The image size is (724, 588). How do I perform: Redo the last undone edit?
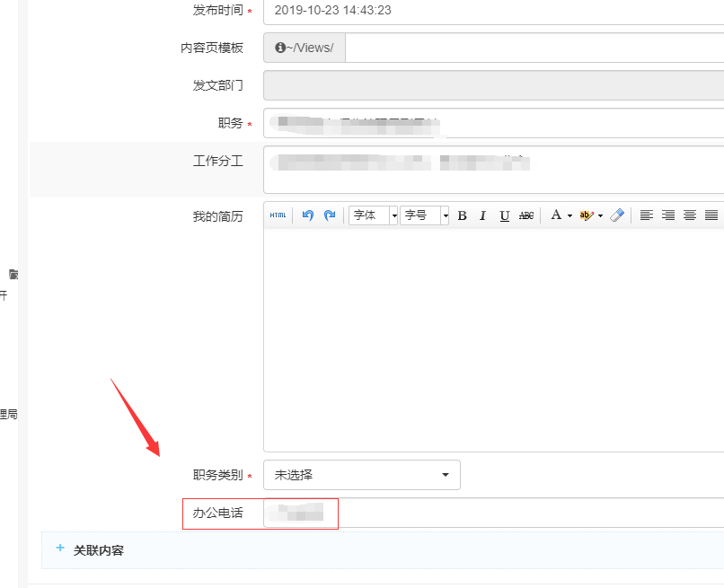[x=330, y=215]
